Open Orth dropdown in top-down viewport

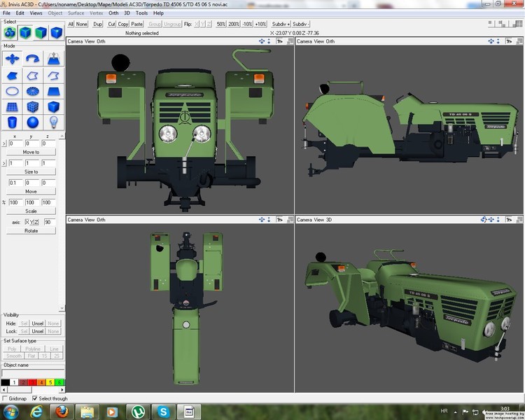pyautogui.click(x=101, y=220)
